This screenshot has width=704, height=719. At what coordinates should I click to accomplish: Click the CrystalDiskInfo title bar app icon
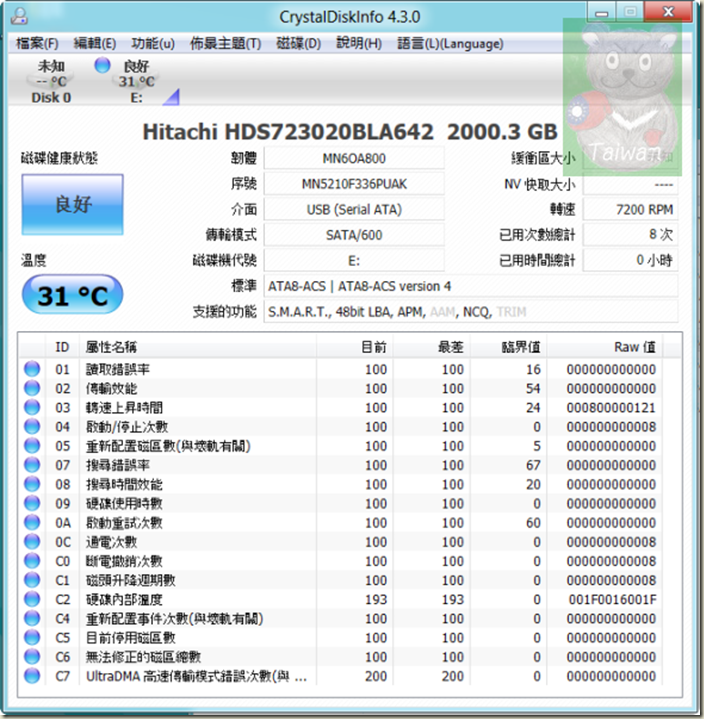coord(19,17)
